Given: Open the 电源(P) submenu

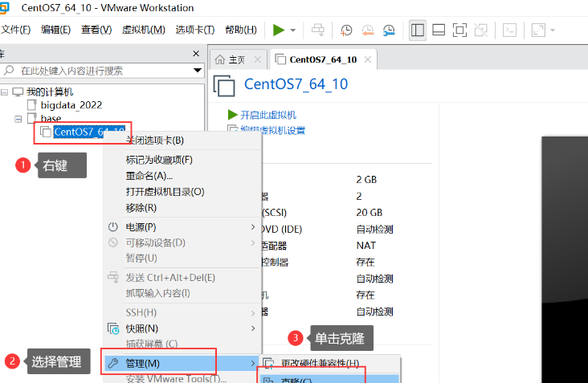Looking at the screenshot, I should click(182, 227).
